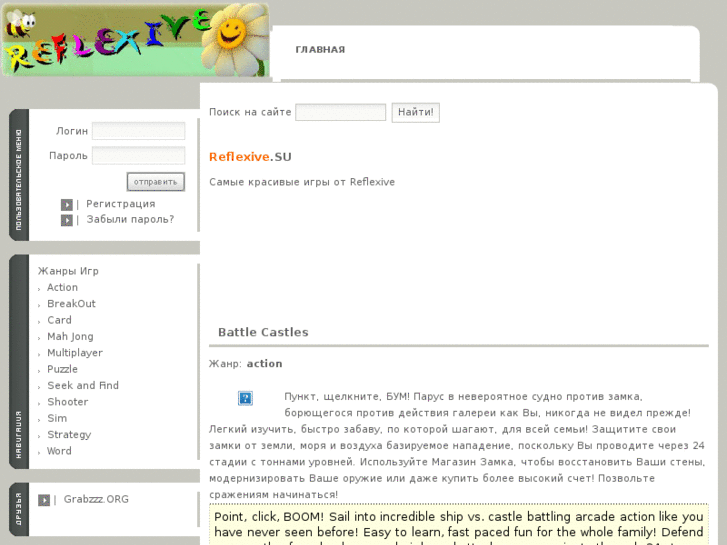The width and height of the screenshot is (727, 545).
Task: Open the BreakOut genre
Action: (71, 304)
